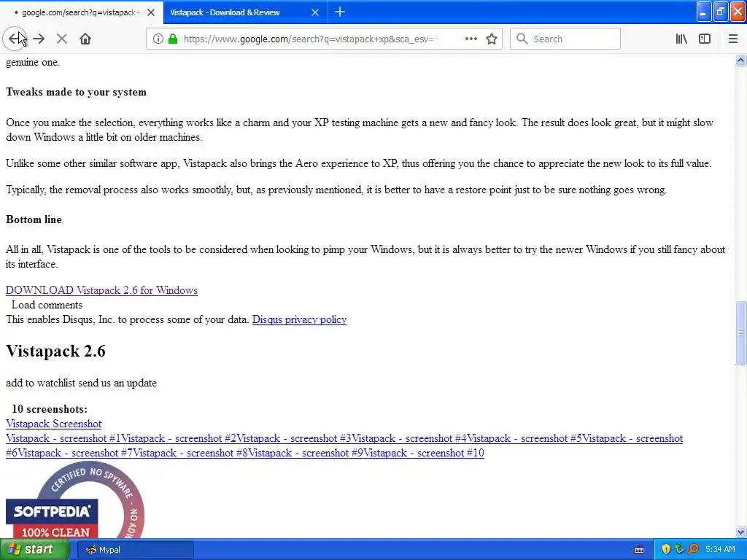Screen dimensions: 747x560
Task: Click the Vistapack 2.6 heading
Action: click(x=55, y=351)
